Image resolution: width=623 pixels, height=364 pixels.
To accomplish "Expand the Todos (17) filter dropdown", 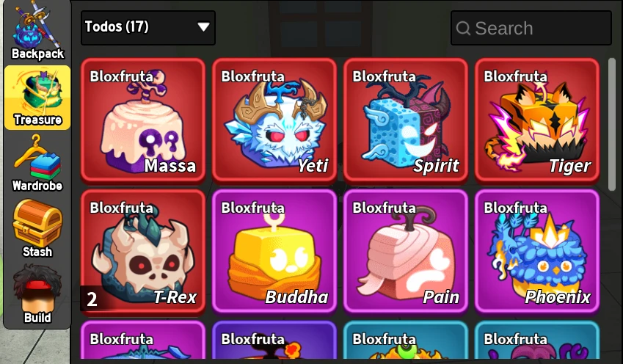I will point(148,27).
